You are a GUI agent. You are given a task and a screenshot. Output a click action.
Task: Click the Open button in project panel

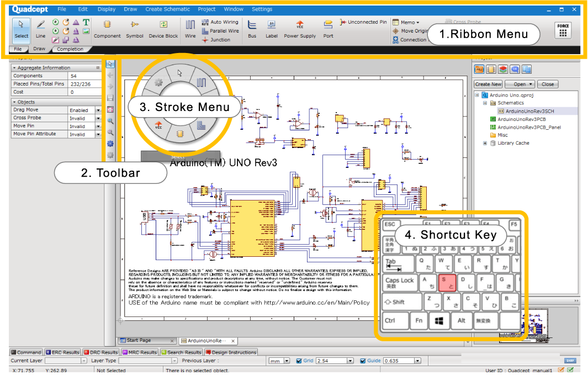520,84
